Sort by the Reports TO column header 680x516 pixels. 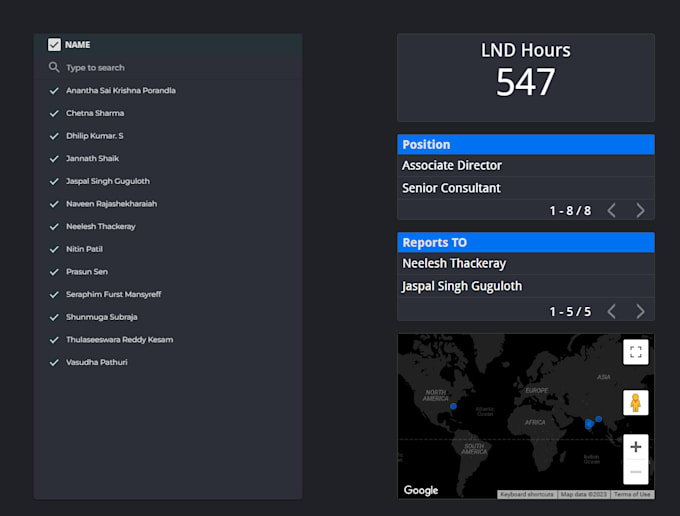click(526, 242)
